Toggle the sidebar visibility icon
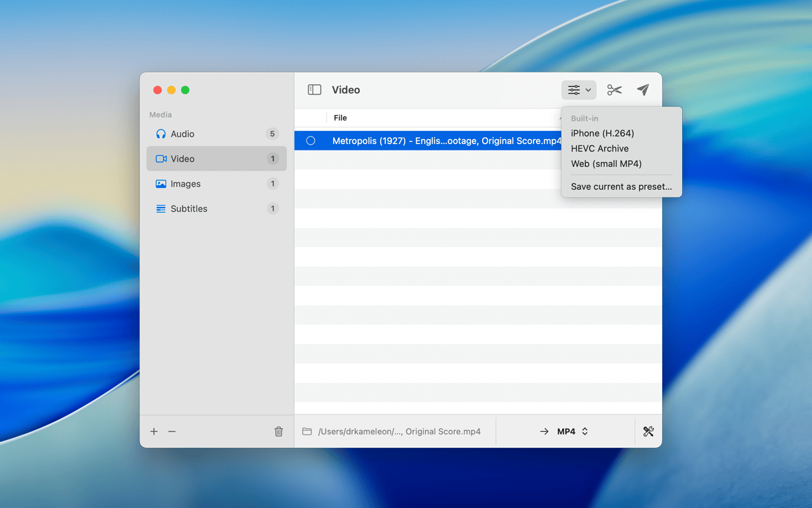Image resolution: width=812 pixels, height=508 pixels. tap(314, 90)
